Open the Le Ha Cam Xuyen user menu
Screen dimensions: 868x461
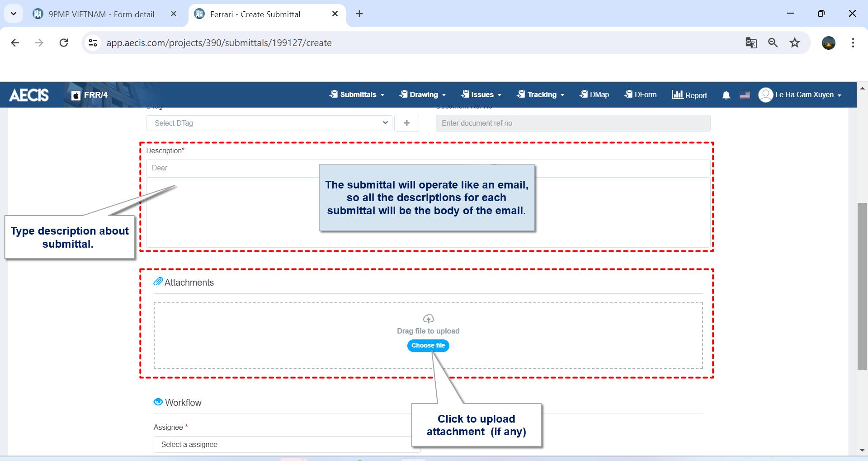808,95
